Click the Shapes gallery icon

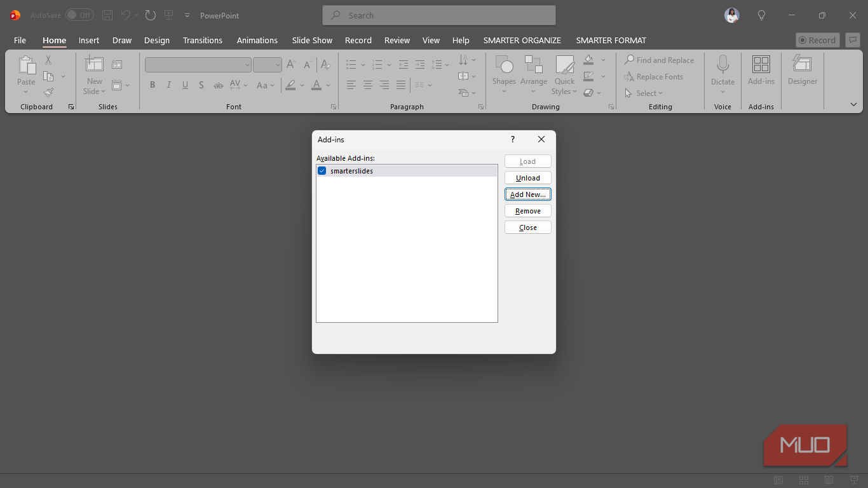(x=504, y=65)
